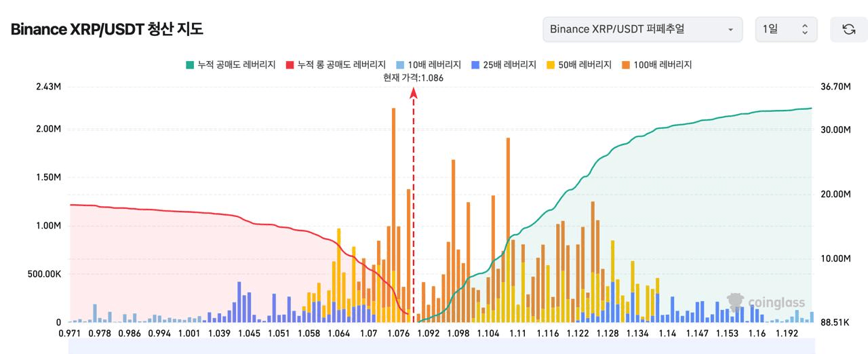This screenshot has height=354, width=868.
Task: Expand the pair dropdown arrow
Action: point(730,30)
